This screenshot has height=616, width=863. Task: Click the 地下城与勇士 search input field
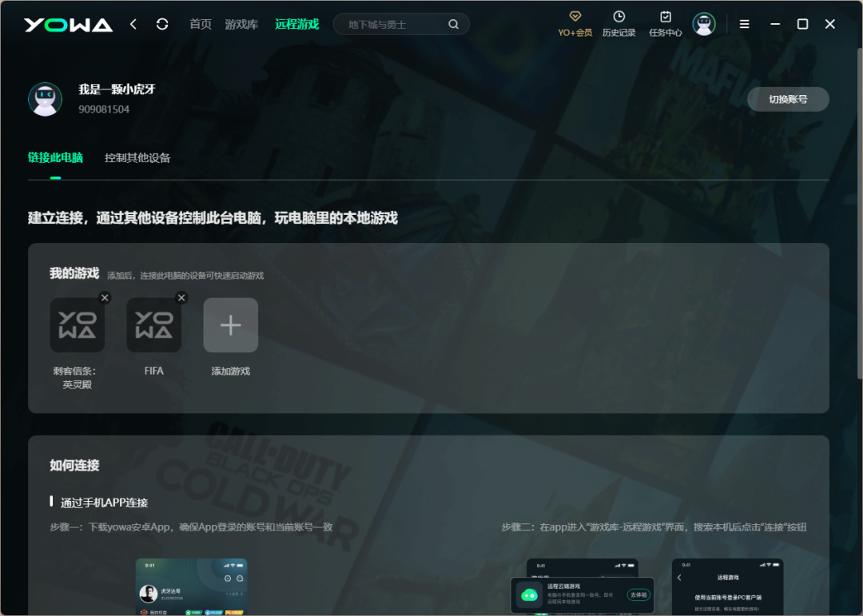click(384, 24)
